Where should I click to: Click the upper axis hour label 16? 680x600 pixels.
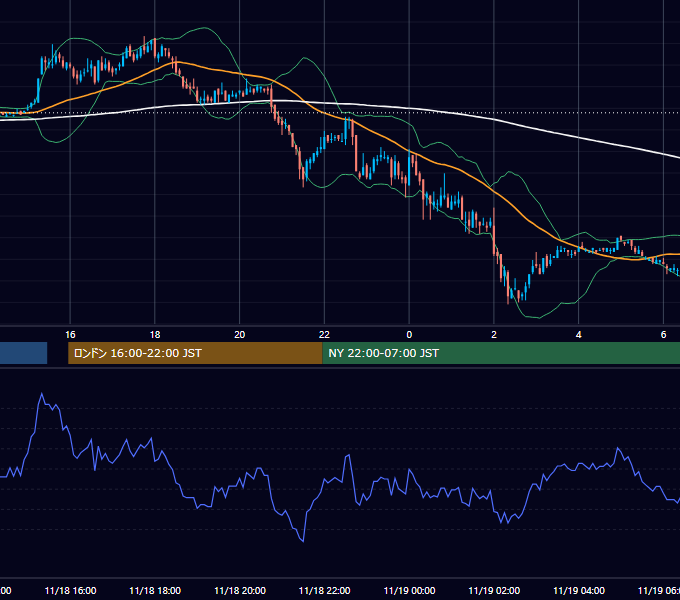pyautogui.click(x=70, y=335)
